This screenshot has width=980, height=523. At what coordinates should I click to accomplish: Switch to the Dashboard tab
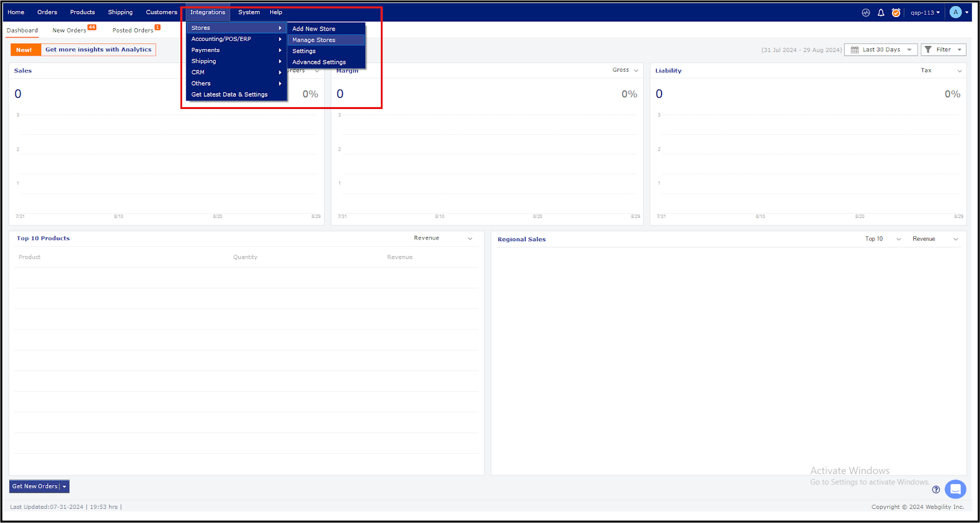click(22, 30)
